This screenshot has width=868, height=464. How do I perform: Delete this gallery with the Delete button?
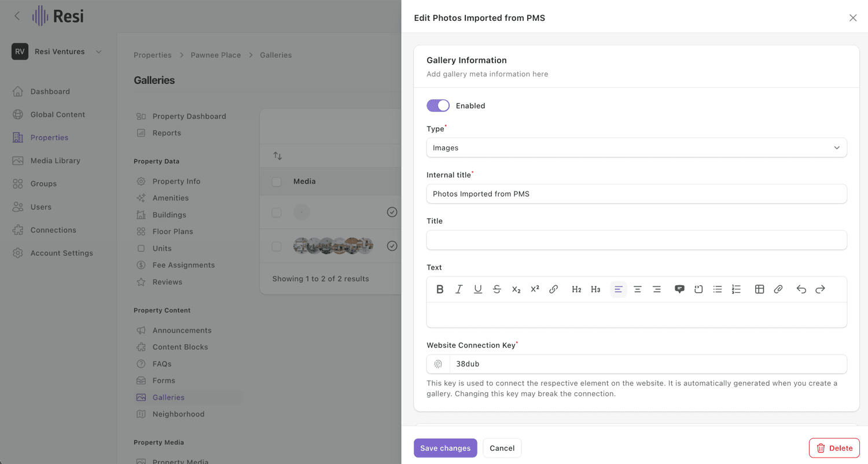834,448
